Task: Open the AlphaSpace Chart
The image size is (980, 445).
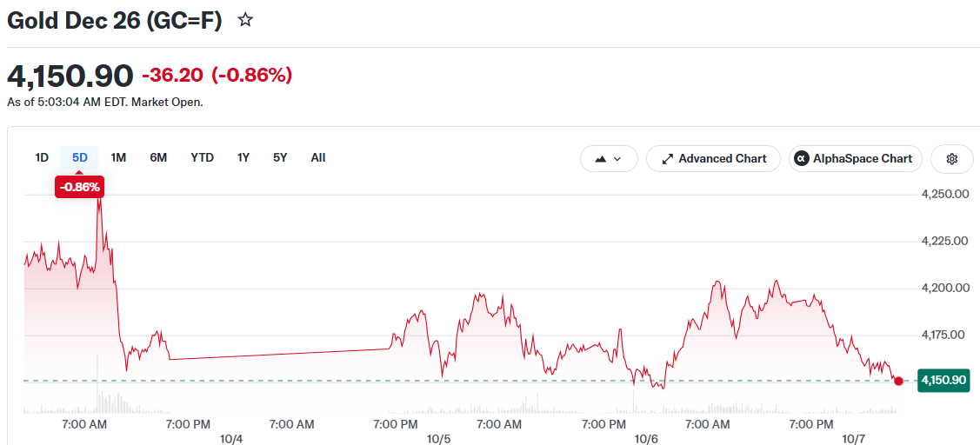Action: (855, 159)
